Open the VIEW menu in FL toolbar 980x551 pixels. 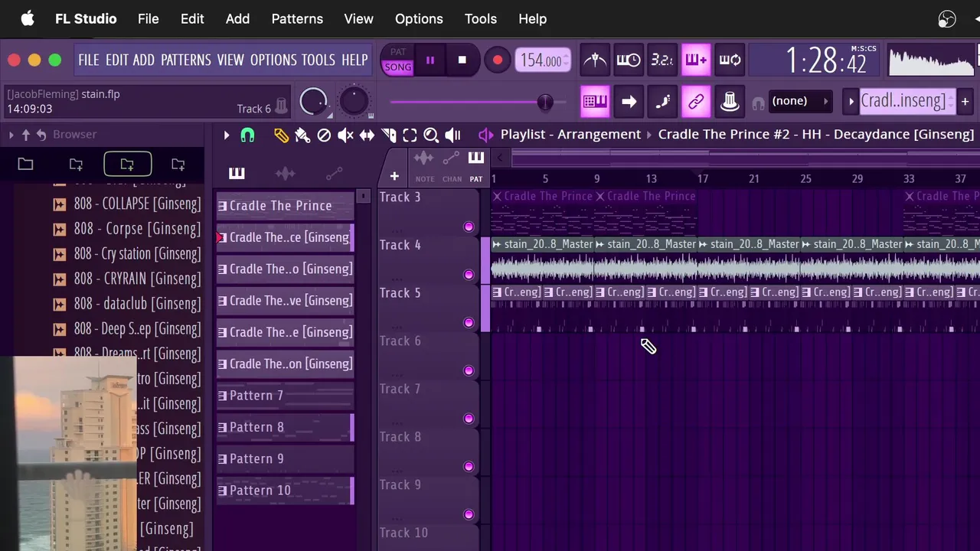point(230,60)
